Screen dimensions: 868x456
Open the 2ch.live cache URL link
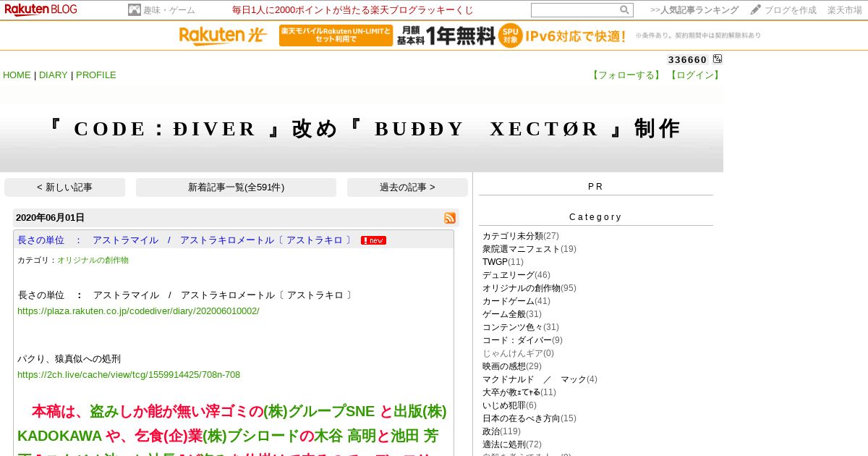pyautogui.click(x=129, y=375)
